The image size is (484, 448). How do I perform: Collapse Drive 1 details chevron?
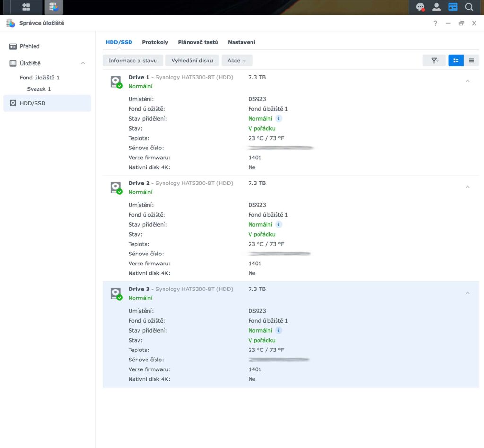point(467,81)
